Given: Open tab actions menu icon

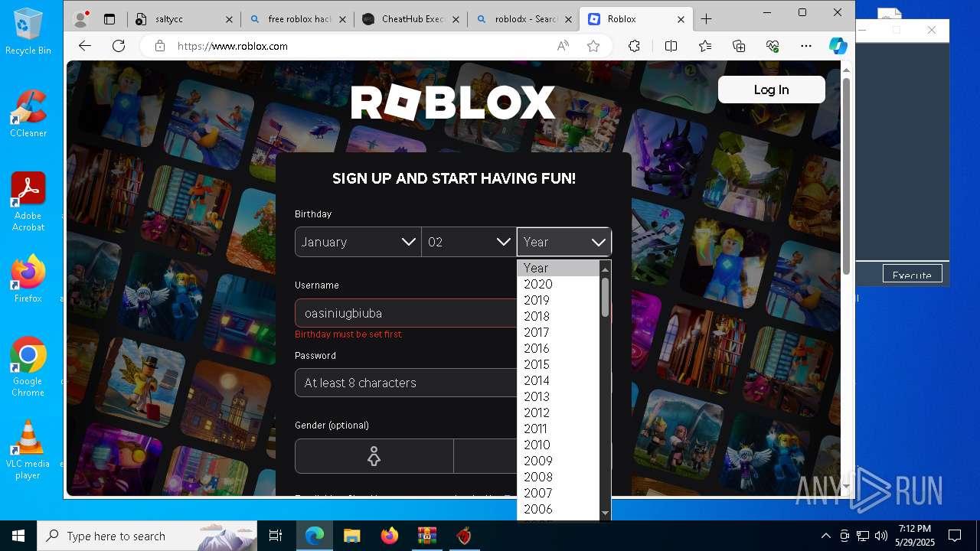Looking at the screenshot, I should pos(109,19).
